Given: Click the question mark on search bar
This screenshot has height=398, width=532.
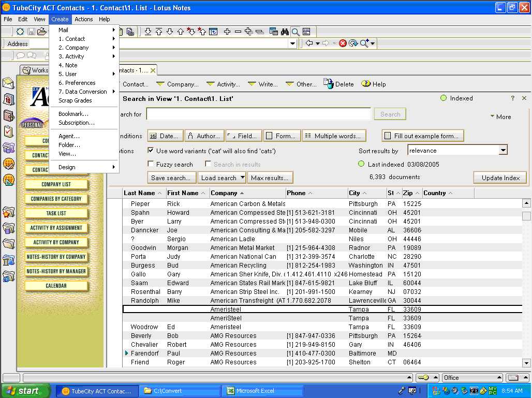Looking at the screenshot, I should 513,98.
